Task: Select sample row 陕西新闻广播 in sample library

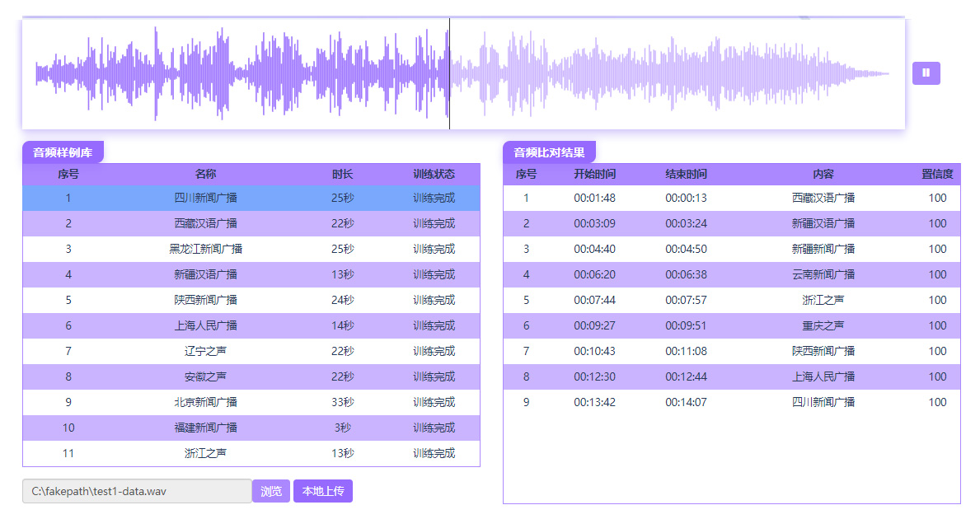Action: pyautogui.click(x=251, y=301)
